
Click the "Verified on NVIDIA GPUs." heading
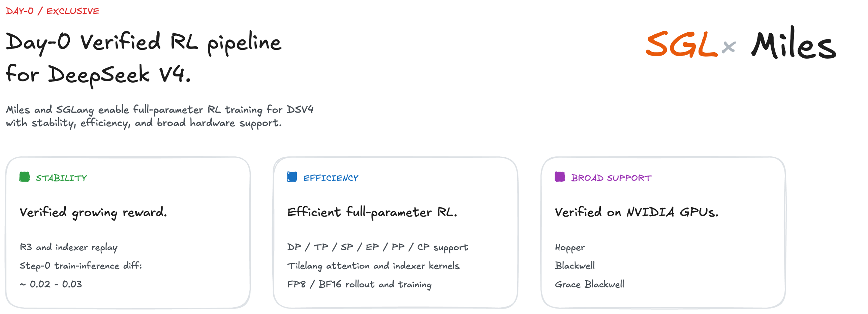tap(637, 213)
